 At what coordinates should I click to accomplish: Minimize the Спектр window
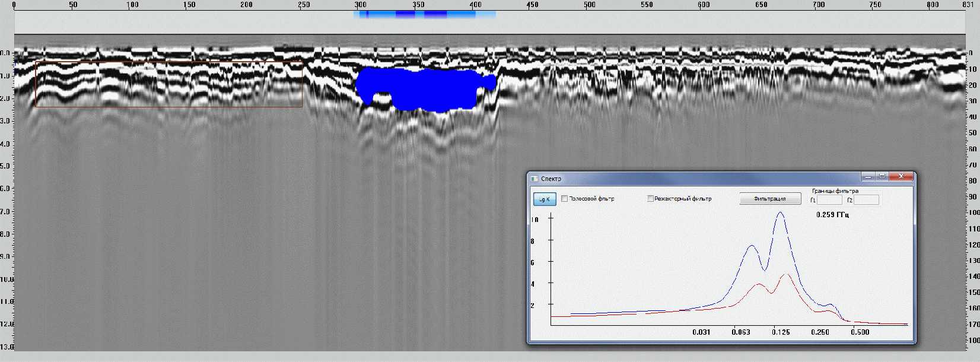(x=868, y=177)
